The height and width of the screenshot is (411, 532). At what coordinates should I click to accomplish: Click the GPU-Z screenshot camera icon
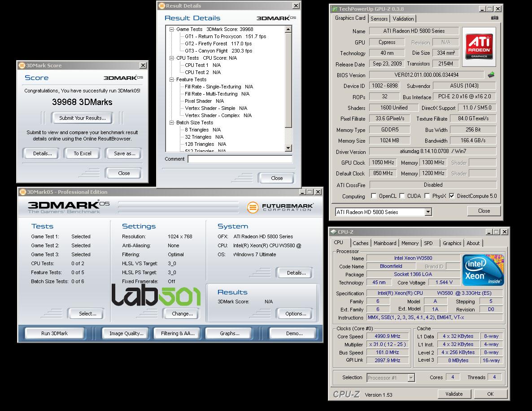494,18
